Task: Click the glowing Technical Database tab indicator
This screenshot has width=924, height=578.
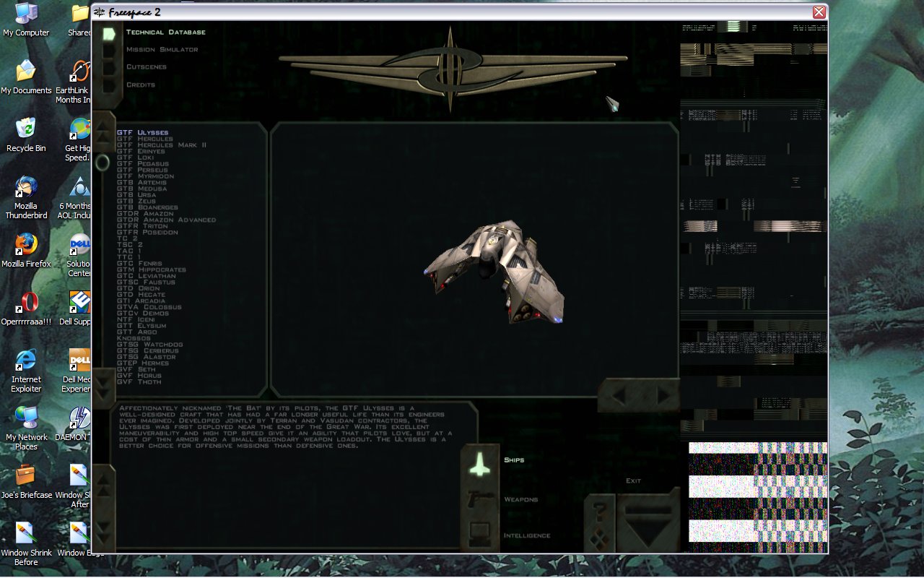Action: click(x=109, y=33)
